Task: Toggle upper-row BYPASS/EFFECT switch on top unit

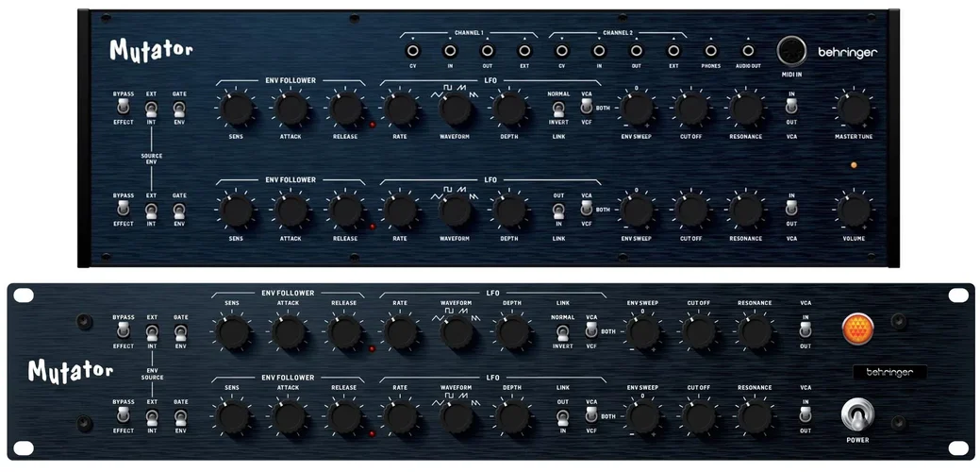Action: tap(124, 108)
